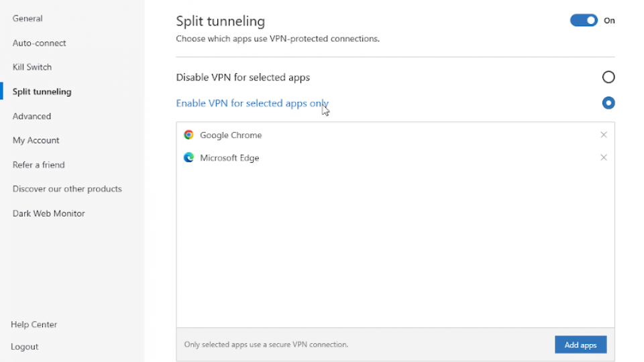Open Dark Web Monitor section
Viewport: 644px width, 362px height.
[48, 213]
